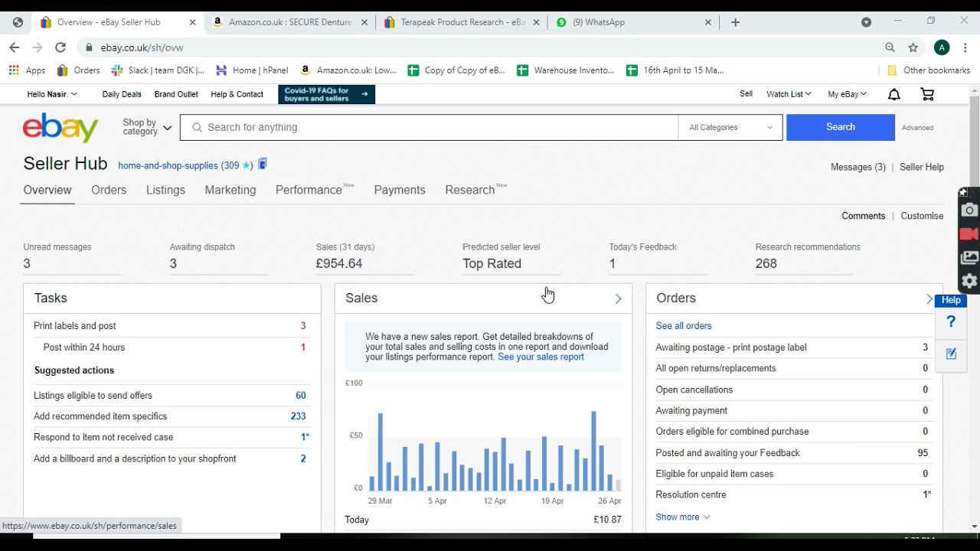Click the zoom magnifier icon in address bar

coord(890,47)
